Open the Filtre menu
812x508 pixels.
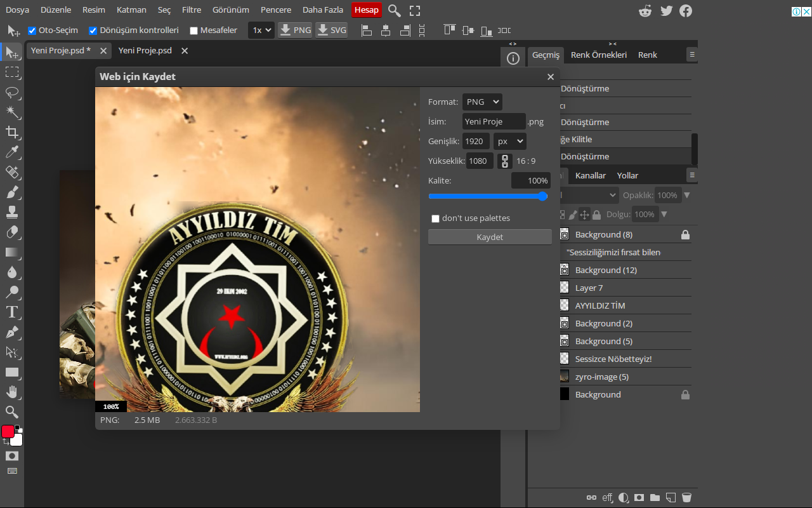click(192, 10)
